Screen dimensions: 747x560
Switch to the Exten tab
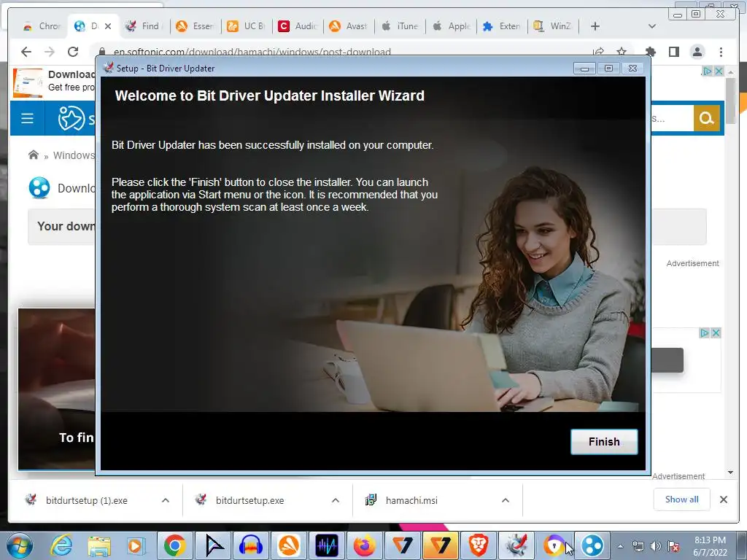(x=502, y=26)
